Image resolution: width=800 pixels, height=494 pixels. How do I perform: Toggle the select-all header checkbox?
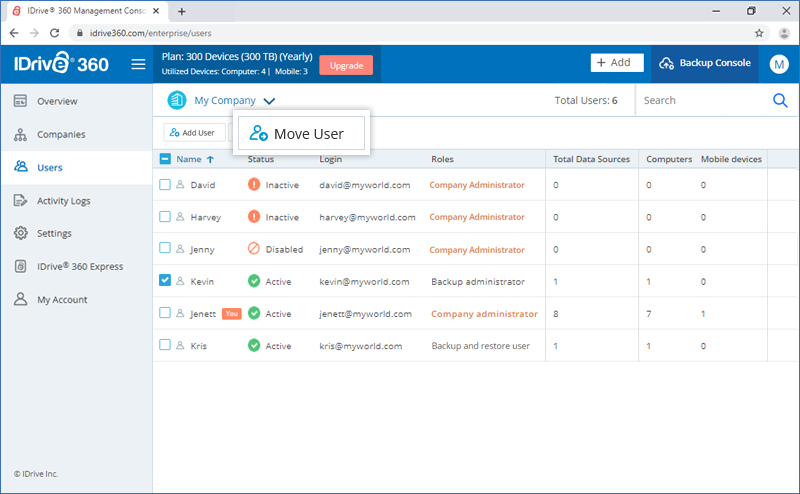tap(165, 159)
